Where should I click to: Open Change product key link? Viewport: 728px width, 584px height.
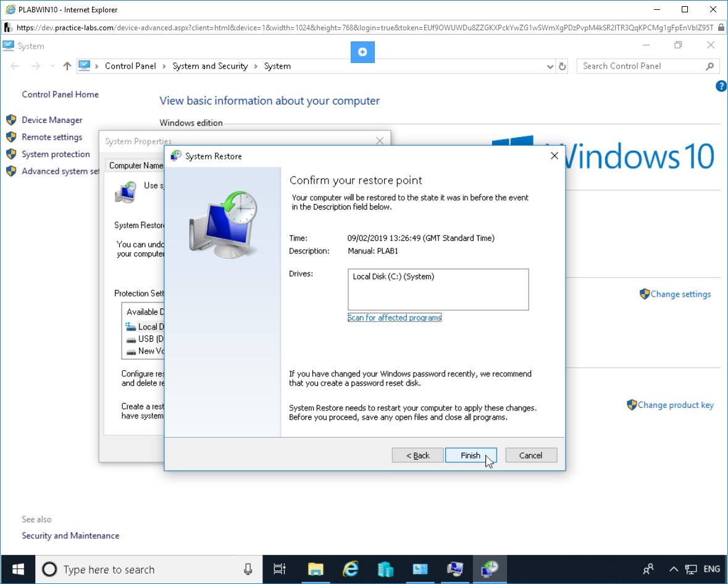click(x=676, y=405)
